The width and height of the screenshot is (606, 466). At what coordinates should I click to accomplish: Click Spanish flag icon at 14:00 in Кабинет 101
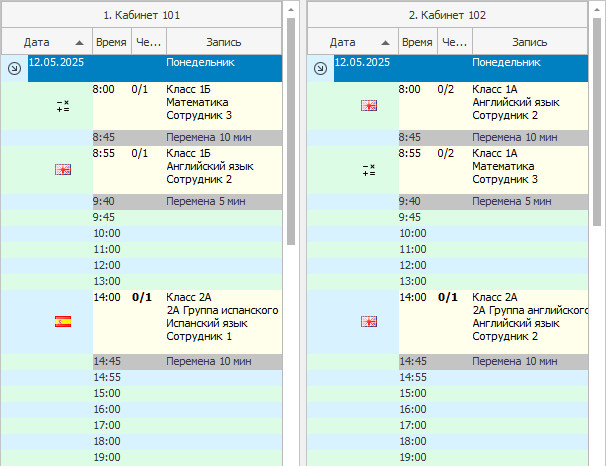click(x=63, y=322)
